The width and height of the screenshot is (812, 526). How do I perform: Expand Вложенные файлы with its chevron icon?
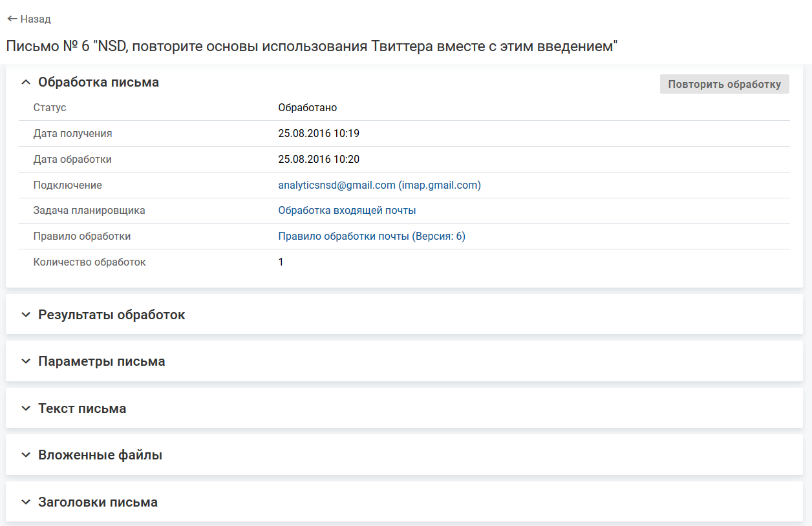point(26,455)
